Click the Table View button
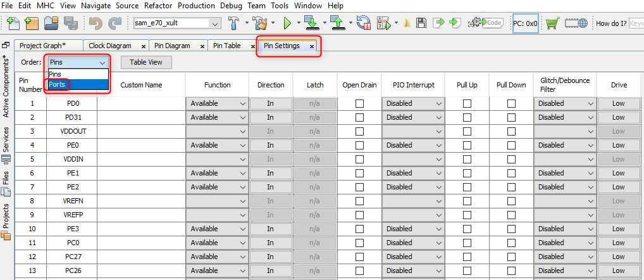Viewport: 644px width, 280px height. click(x=146, y=62)
